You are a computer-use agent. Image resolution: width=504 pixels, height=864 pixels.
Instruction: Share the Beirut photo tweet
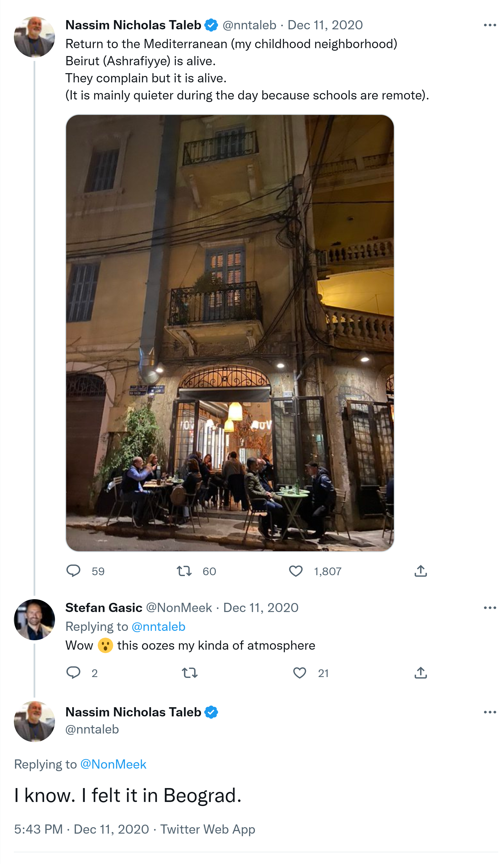click(420, 571)
